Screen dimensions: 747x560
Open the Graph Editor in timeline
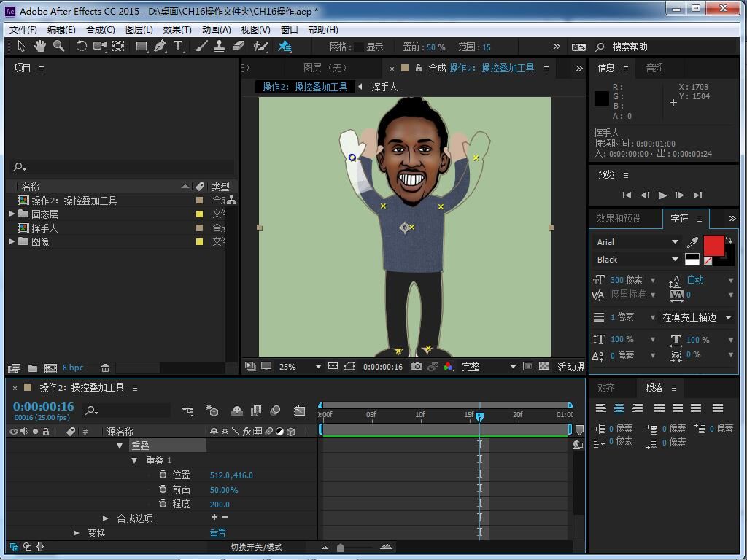[299, 411]
